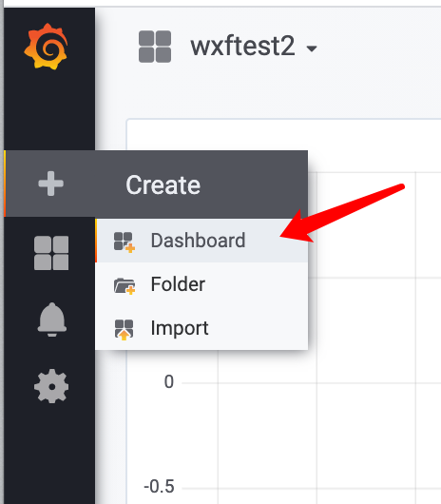Expand the caret arrow next to wxftest2
Viewport: 441px width, 504px height.
(312, 48)
